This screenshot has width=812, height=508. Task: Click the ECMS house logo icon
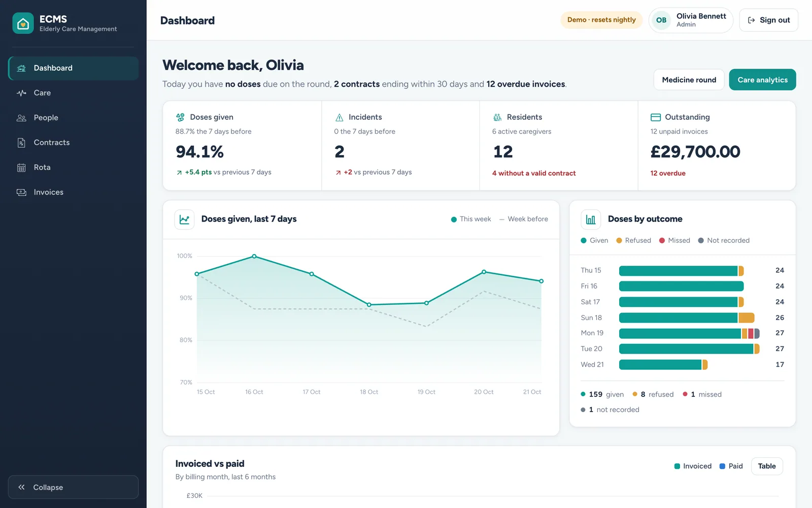click(23, 23)
